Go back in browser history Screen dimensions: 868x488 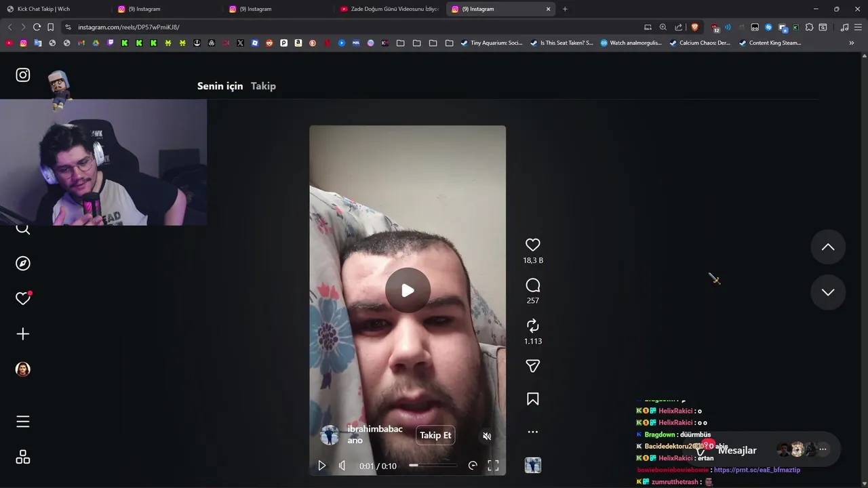click(9, 27)
